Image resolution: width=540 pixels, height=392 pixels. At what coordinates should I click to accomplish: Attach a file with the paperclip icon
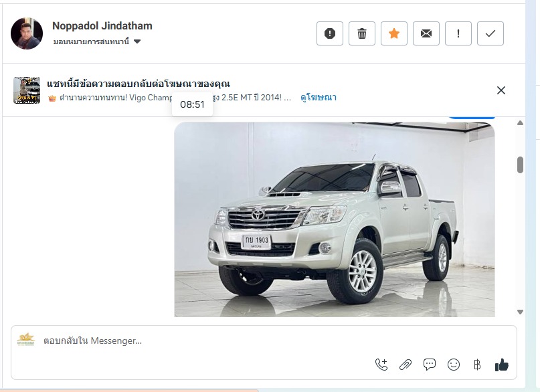click(406, 365)
